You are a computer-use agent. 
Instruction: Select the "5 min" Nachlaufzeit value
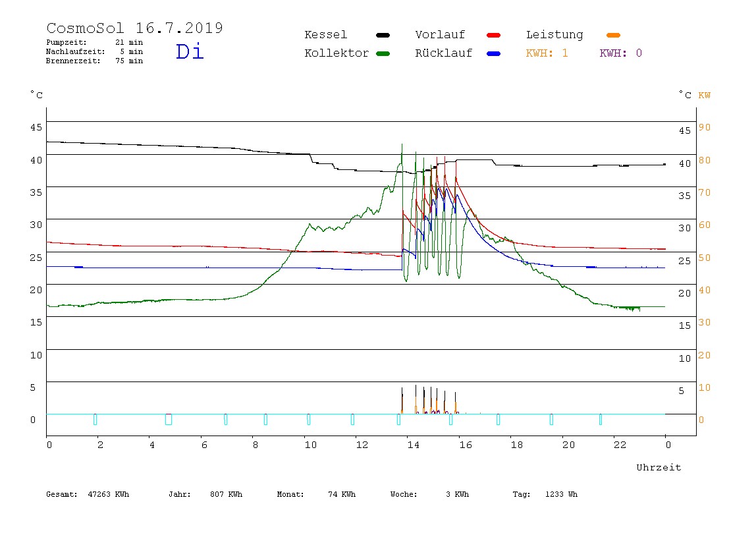click(132, 51)
